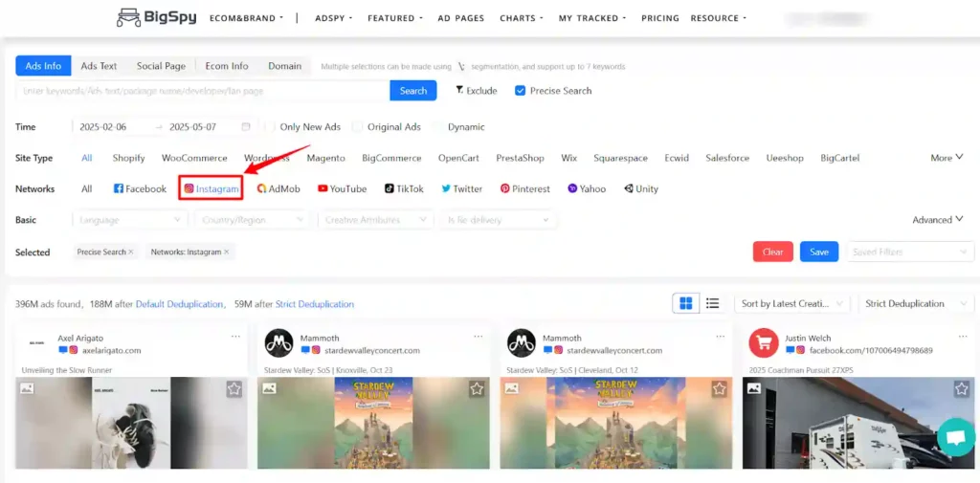Open the chat support bubble
Screen dimensions: 980x483
[956, 438]
